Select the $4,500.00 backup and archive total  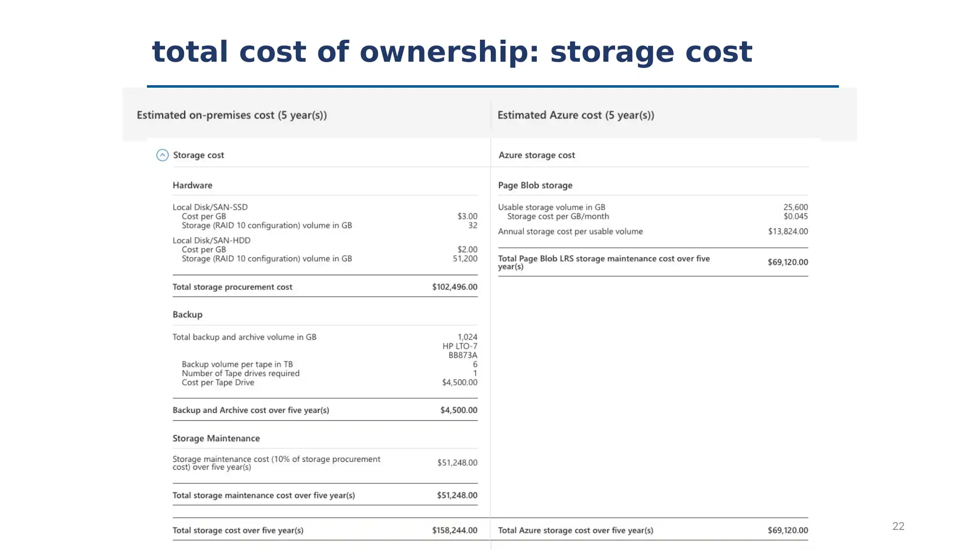coord(458,410)
